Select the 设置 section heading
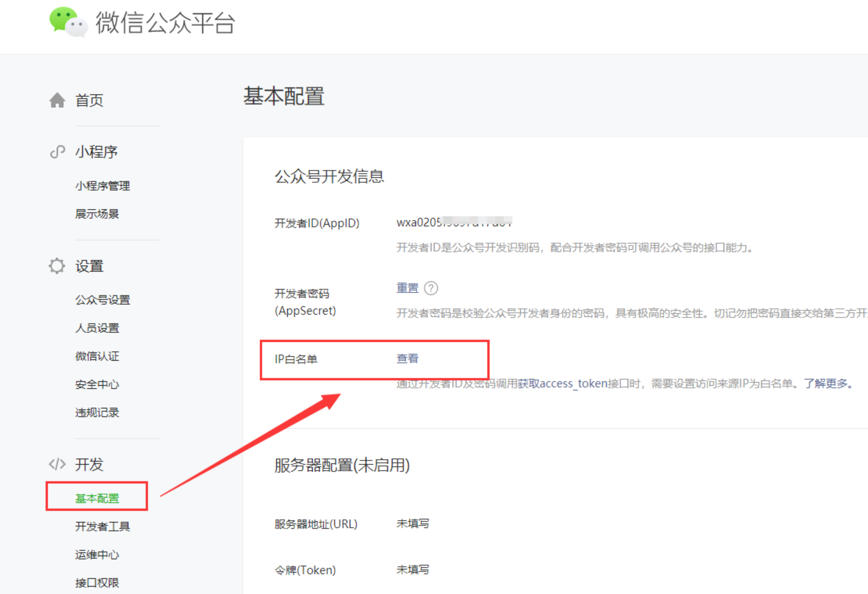 pyautogui.click(x=89, y=266)
